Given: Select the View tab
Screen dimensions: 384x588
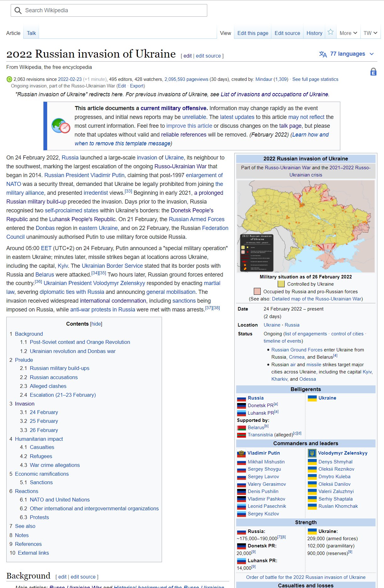Looking at the screenshot, I should pyautogui.click(x=225, y=33).
